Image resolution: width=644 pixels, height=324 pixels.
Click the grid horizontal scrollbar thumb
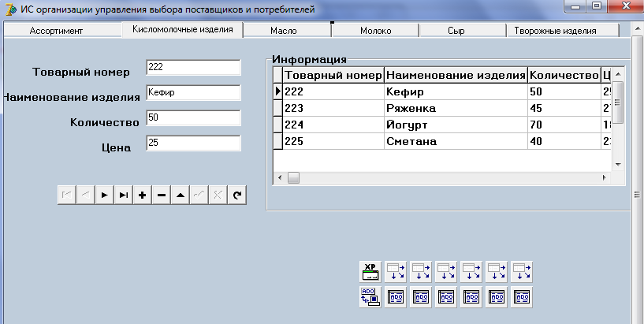click(x=293, y=178)
